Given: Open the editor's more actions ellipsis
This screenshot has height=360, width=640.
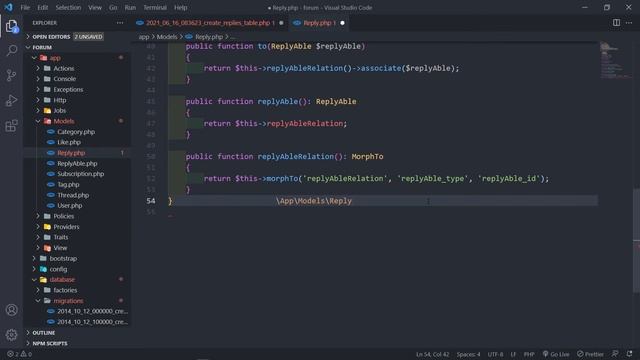Looking at the screenshot, I should click(x=629, y=23).
